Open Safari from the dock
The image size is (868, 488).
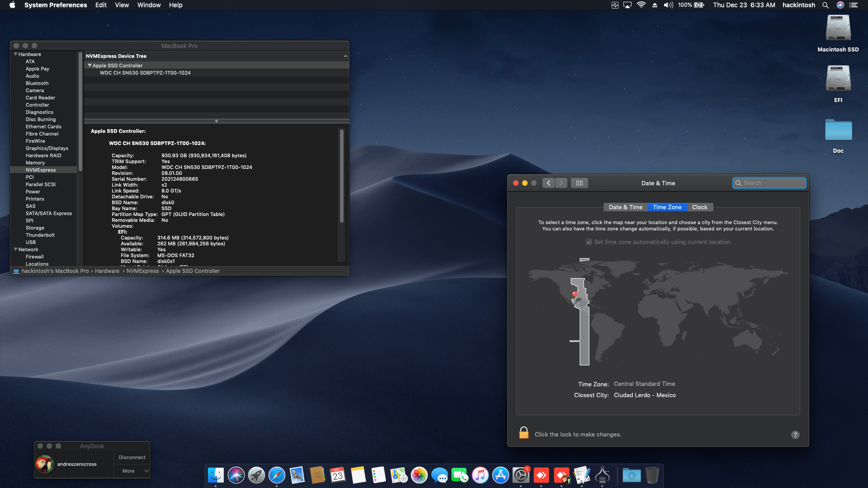click(x=277, y=475)
